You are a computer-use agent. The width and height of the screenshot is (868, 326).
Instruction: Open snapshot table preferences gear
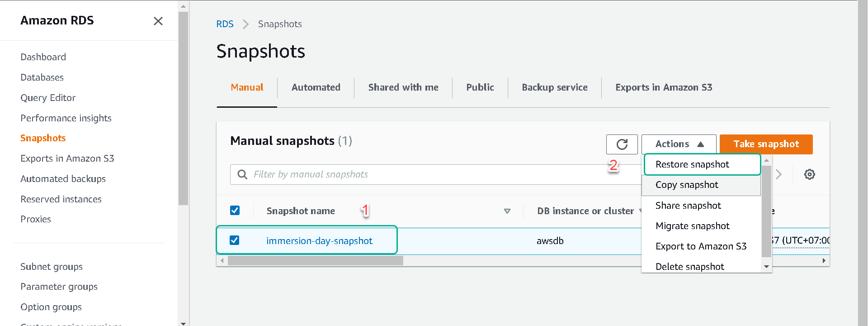click(809, 174)
